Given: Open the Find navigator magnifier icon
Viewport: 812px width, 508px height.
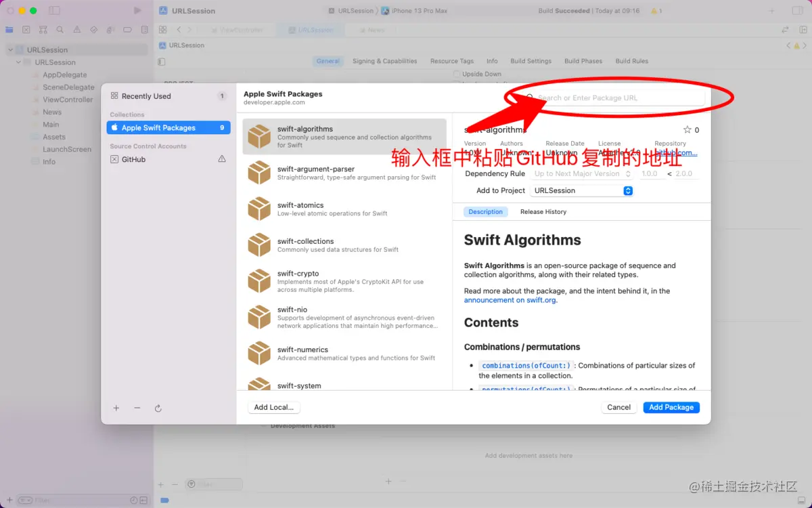Looking at the screenshot, I should point(60,30).
